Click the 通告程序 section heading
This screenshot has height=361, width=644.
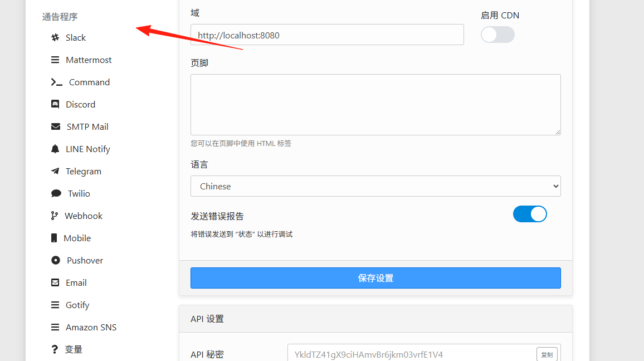click(60, 17)
